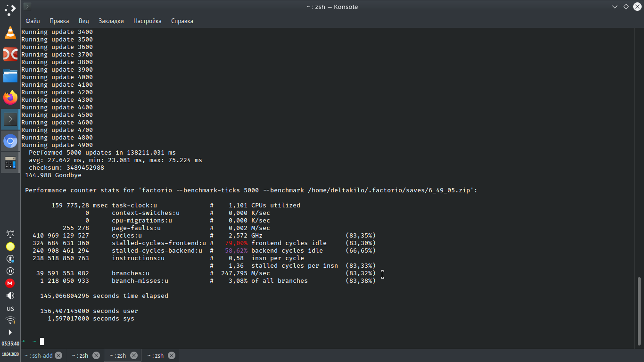Click '1,597017000 seconds sys' line
The height and width of the screenshot is (362, 644).
(91, 319)
